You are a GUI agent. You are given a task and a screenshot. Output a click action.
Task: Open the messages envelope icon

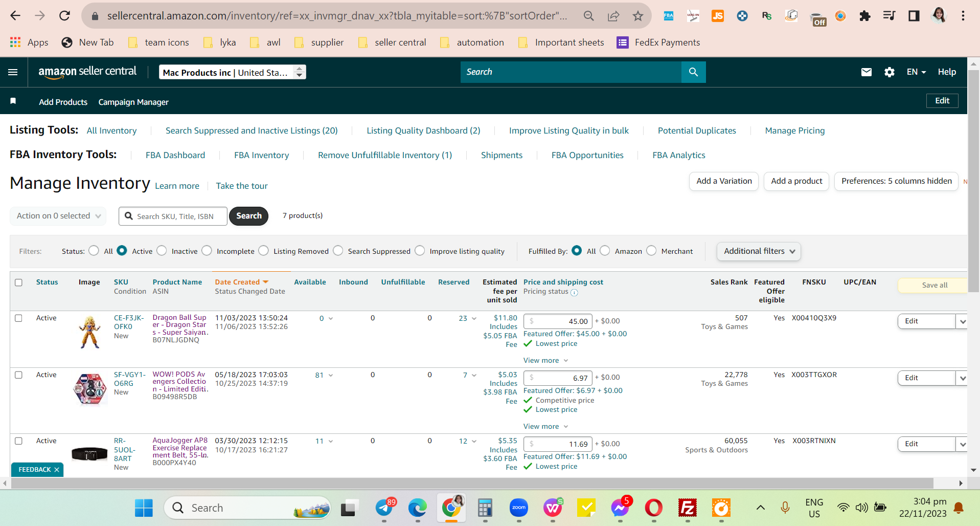(867, 72)
